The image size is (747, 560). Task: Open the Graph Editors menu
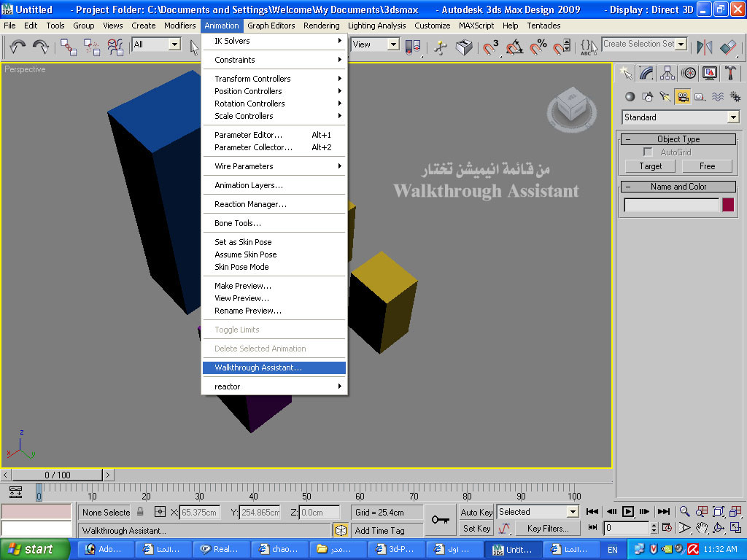tap(271, 26)
